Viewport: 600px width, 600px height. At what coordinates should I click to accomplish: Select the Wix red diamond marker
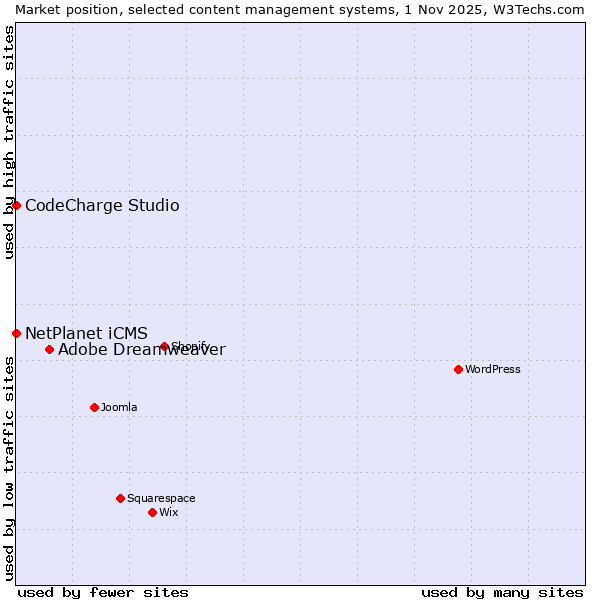pos(152,512)
